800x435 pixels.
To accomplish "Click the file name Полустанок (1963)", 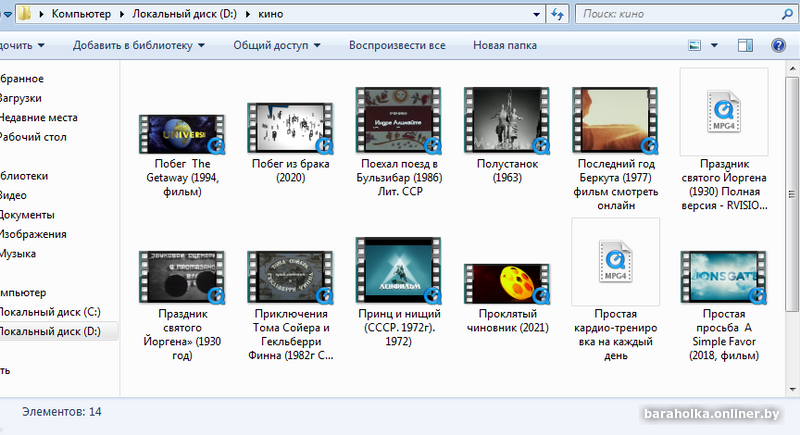I will coord(507,170).
